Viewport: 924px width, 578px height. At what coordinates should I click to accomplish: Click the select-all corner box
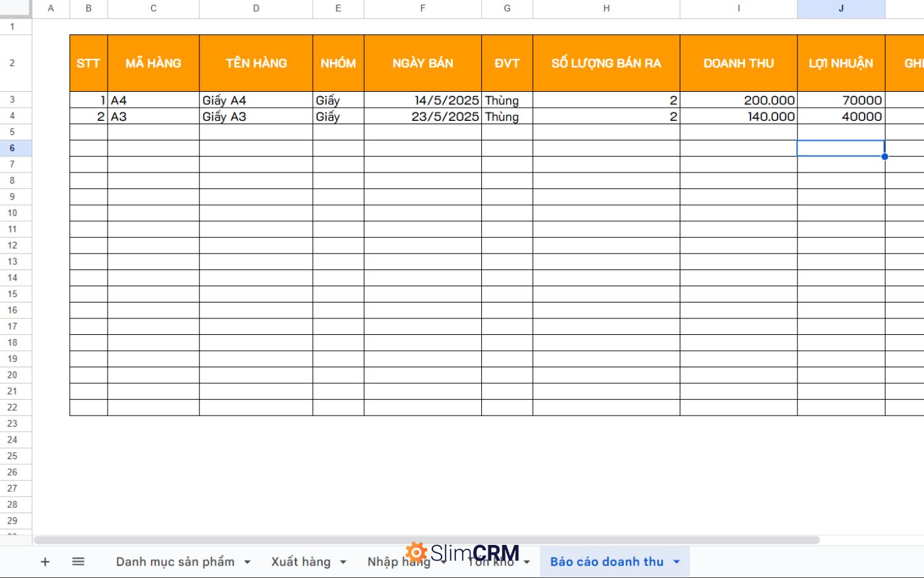15,9
